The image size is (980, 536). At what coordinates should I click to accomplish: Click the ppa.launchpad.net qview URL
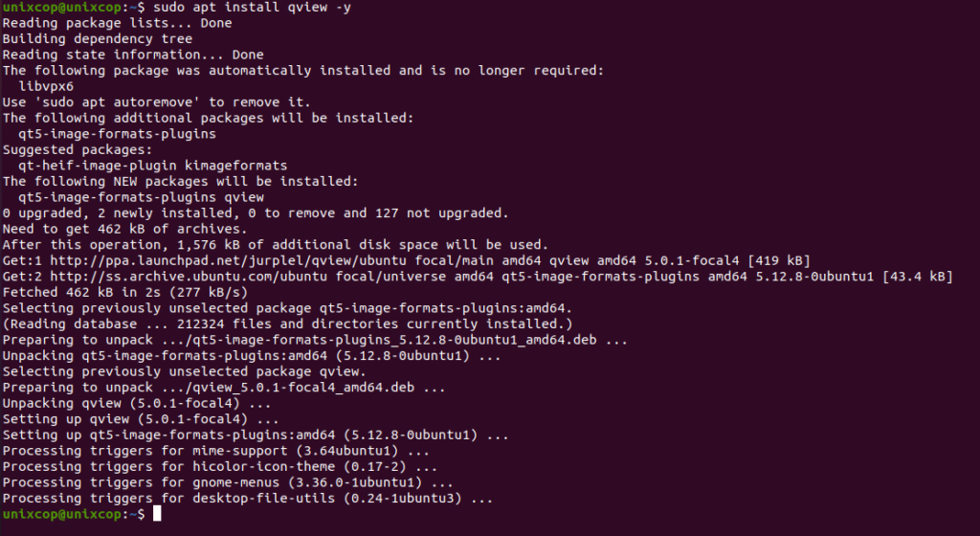point(228,260)
